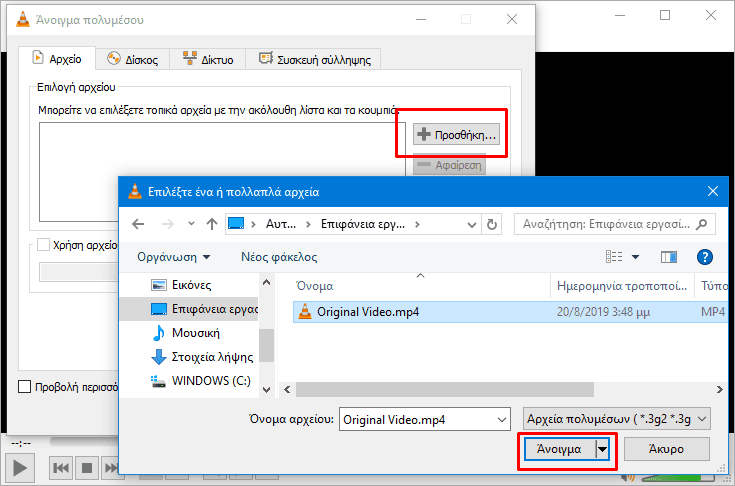Open the Δίκτυο tab
This screenshot has height=486, width=735.
(208, 60)
